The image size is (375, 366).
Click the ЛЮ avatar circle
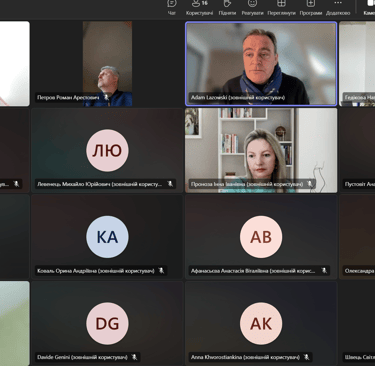[x=107, y=150]
